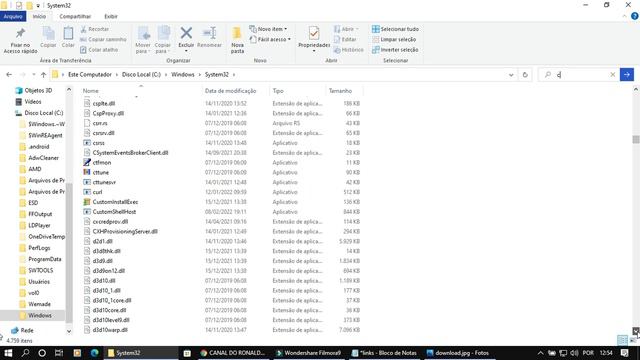
Task: Click the file list scrollbar thumb
Action: (636, 139)
